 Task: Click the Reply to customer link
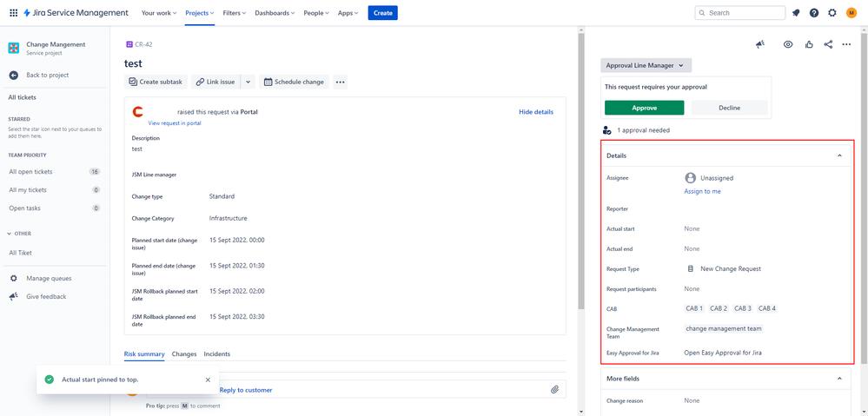coord(246,390)
